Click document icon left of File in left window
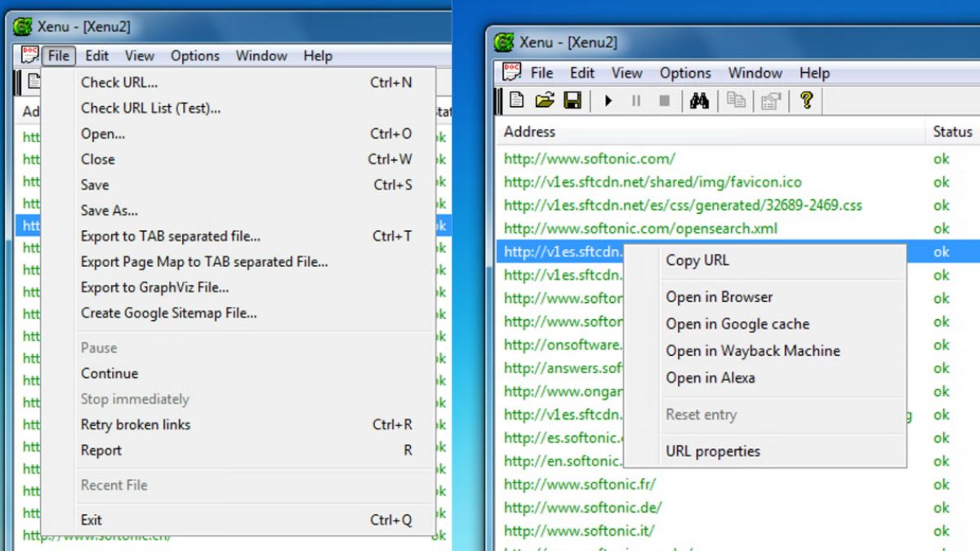The width and height of the screenshot is (980, 551). point(30,55)
